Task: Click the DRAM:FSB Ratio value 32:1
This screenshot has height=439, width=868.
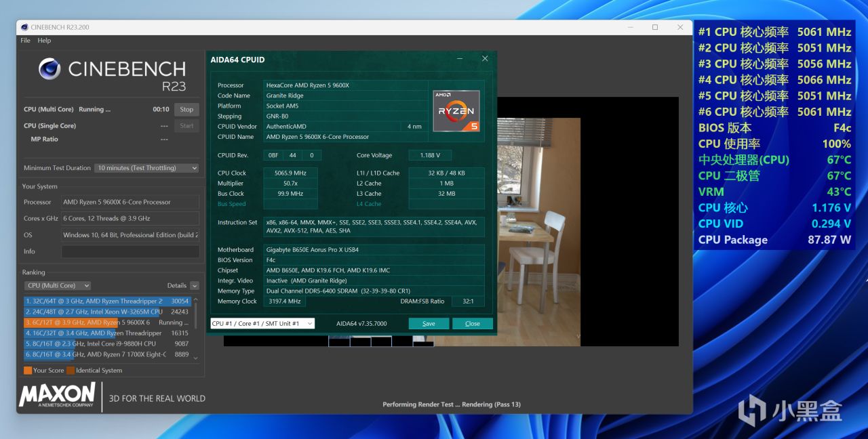Action: [x=468, y=301]
